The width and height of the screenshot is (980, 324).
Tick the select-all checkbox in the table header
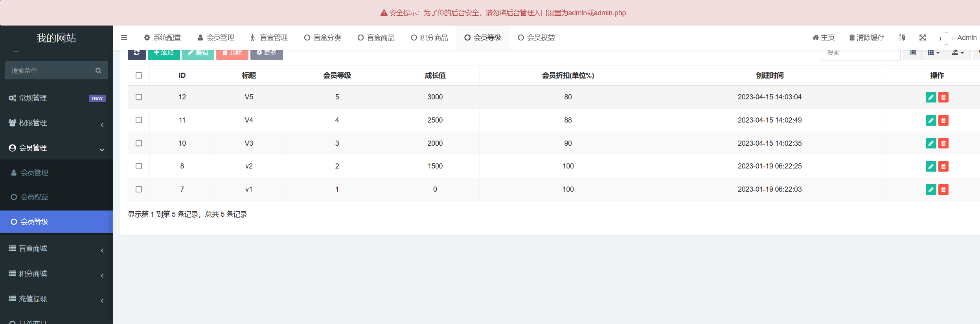[x=139, y=75]
